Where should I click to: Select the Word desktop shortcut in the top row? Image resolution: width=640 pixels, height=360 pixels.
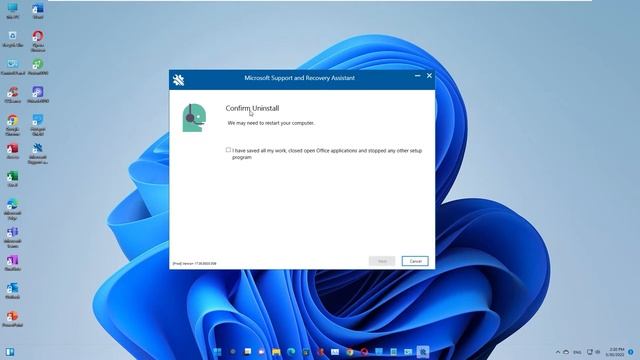pos(38,11)
